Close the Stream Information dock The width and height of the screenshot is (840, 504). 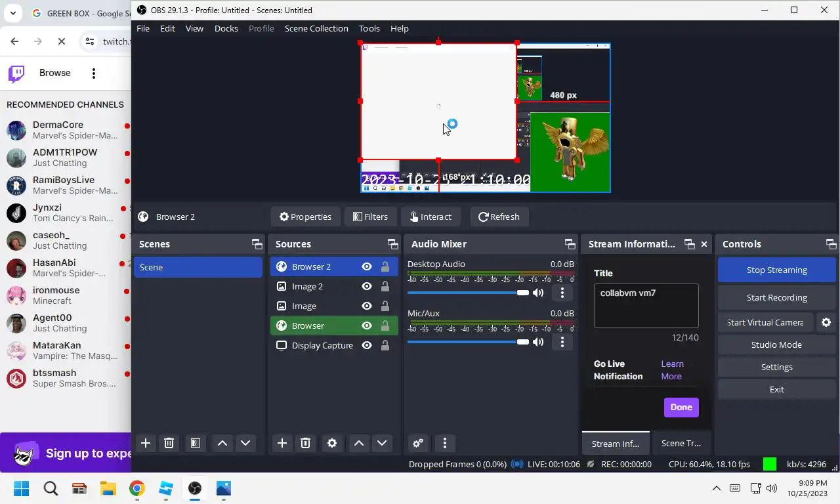[704, 244]
